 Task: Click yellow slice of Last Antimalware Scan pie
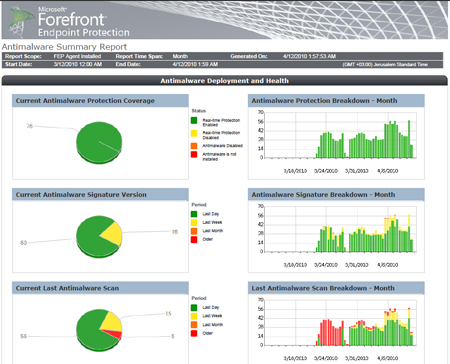pos(112,322)
